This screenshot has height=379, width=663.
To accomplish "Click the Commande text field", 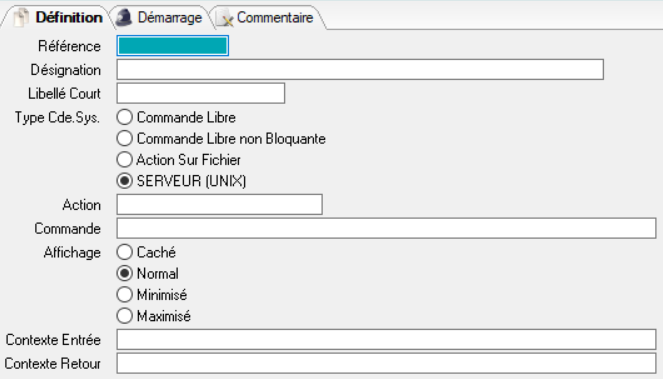I will tap(386, 228).
